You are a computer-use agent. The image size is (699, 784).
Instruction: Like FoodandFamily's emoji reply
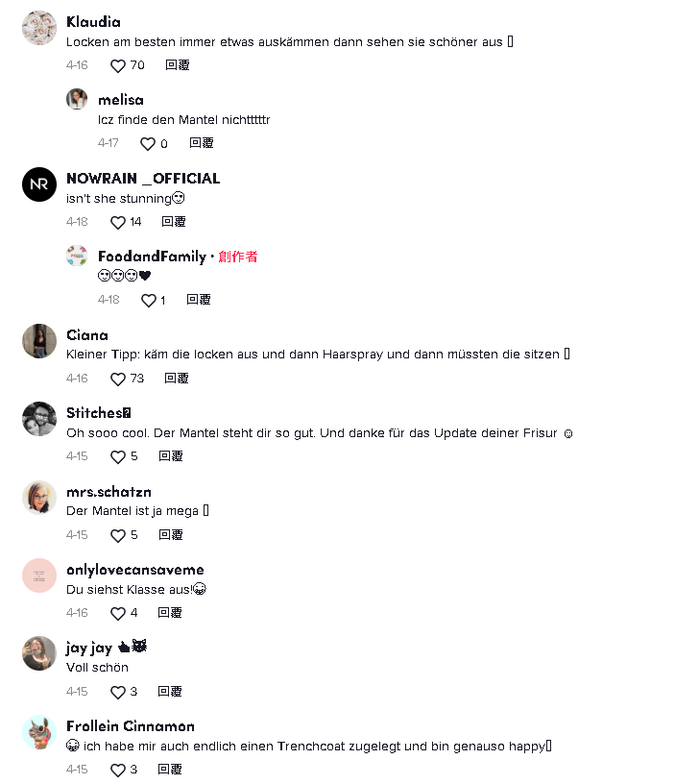pos(149,301)
